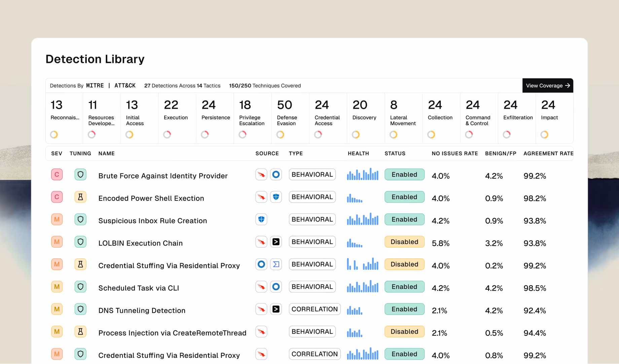This screenshot has height=364, width=619.
Task: Click the CORRELATION type tag for DNS Tunneling
Action: tap(315, 309)
